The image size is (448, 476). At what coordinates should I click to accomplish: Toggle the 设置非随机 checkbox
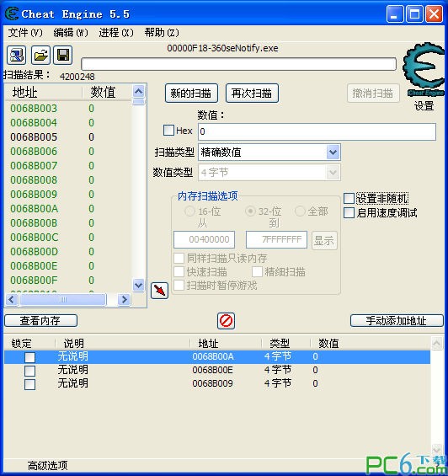[x=349, y=199]
